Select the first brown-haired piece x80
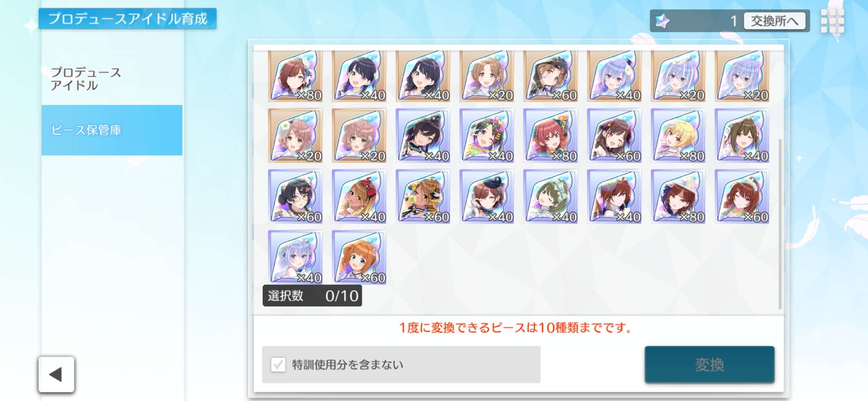Screen dimensions: 868x401 coord(295,76)
